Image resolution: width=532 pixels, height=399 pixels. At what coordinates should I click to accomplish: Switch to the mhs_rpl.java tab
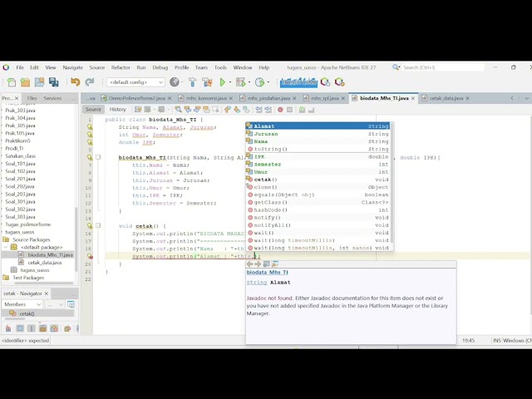(x=325, y=98)
